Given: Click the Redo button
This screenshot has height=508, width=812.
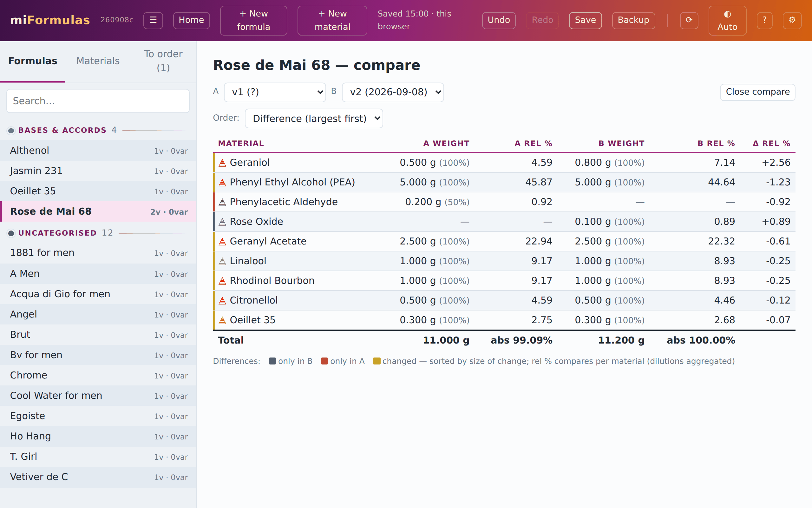Looking at the screenshot, I should pyautogui.click(x=542, y=20).
